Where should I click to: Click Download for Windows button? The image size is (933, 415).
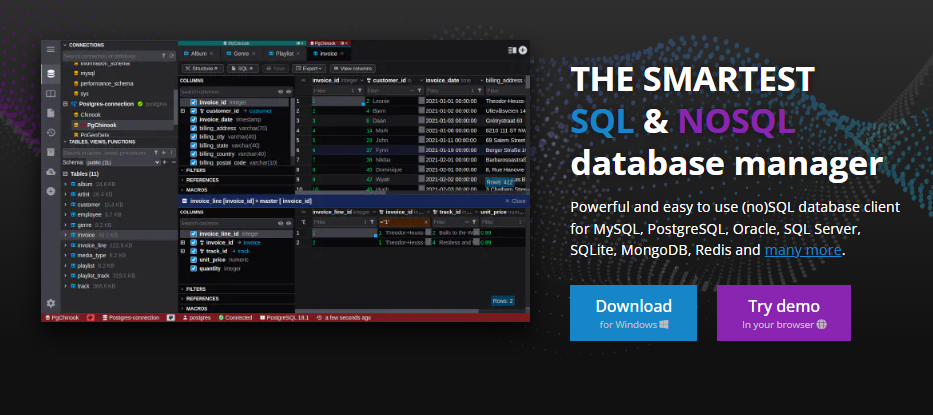[x=633, y=313]
